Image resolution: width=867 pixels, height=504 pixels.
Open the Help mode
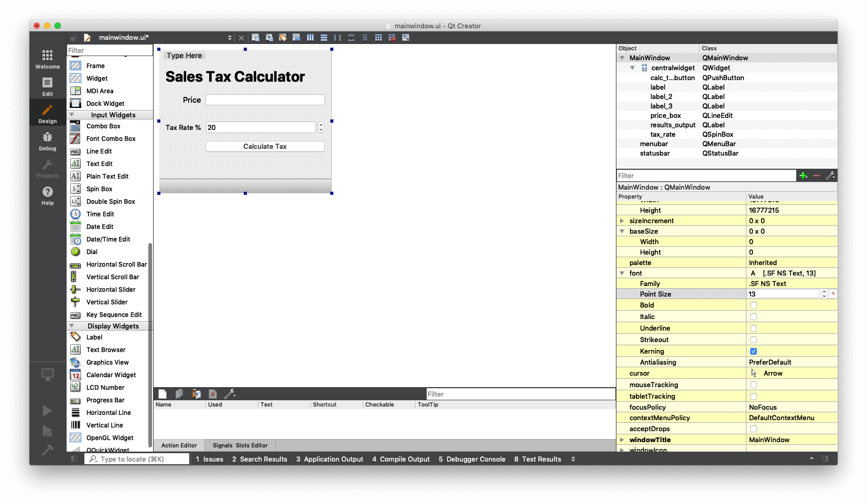click(47, 195)
